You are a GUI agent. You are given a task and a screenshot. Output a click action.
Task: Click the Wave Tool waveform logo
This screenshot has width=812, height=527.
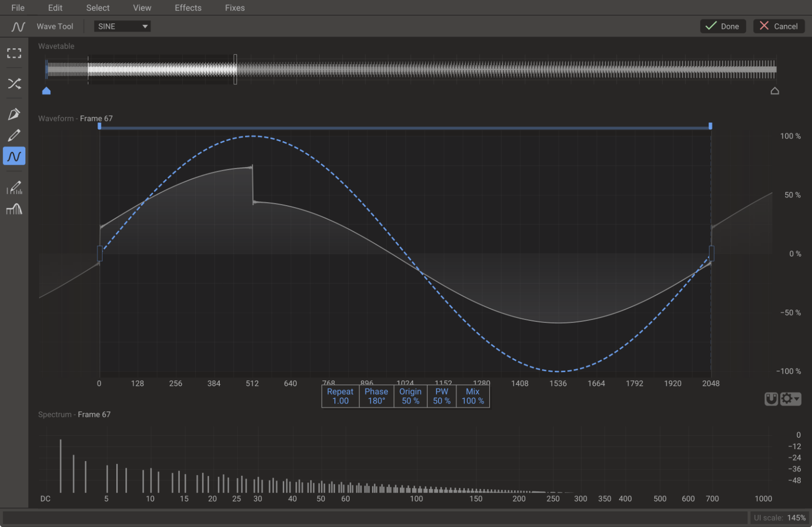(x=17, y=26)
